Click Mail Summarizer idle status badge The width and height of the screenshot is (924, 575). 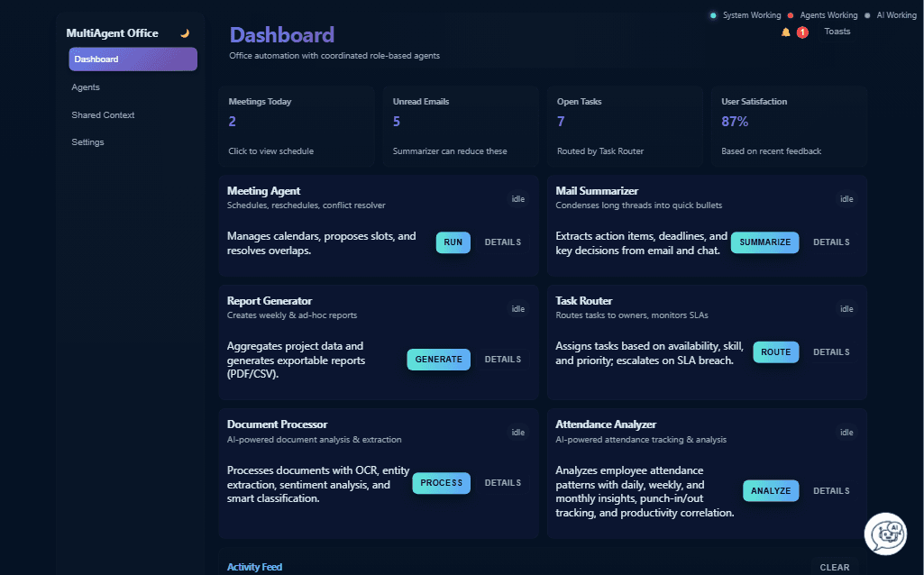[846, 199]
